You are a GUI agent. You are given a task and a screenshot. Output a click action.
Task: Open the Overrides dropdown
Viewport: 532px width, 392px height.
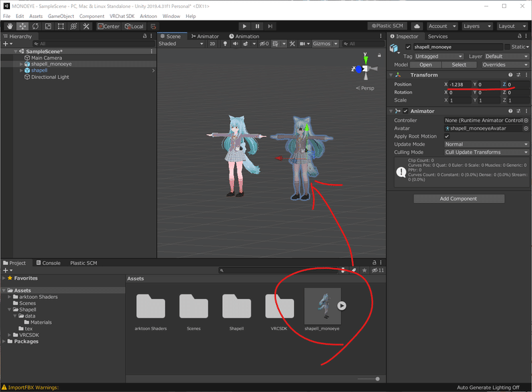coord(505,64)
